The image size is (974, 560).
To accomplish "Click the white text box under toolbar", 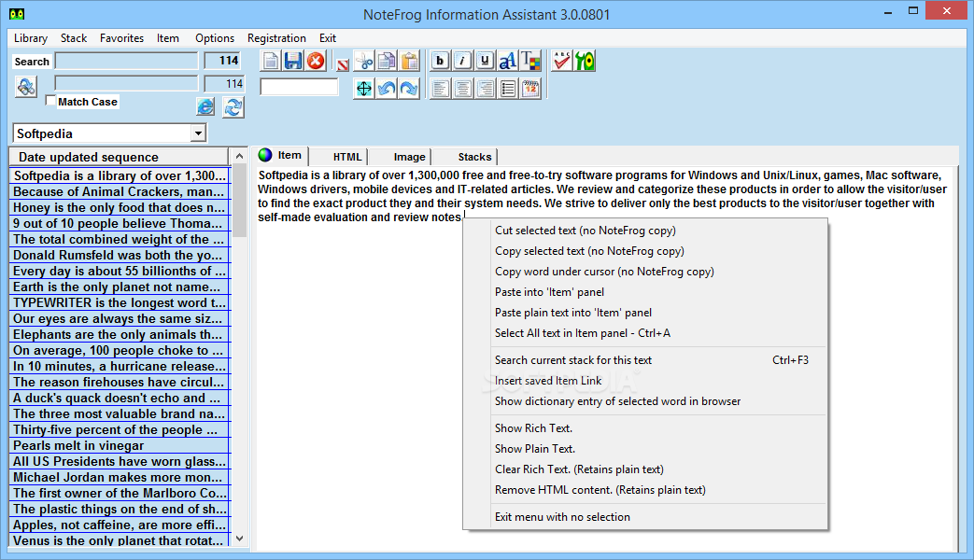I will (299, 87).
